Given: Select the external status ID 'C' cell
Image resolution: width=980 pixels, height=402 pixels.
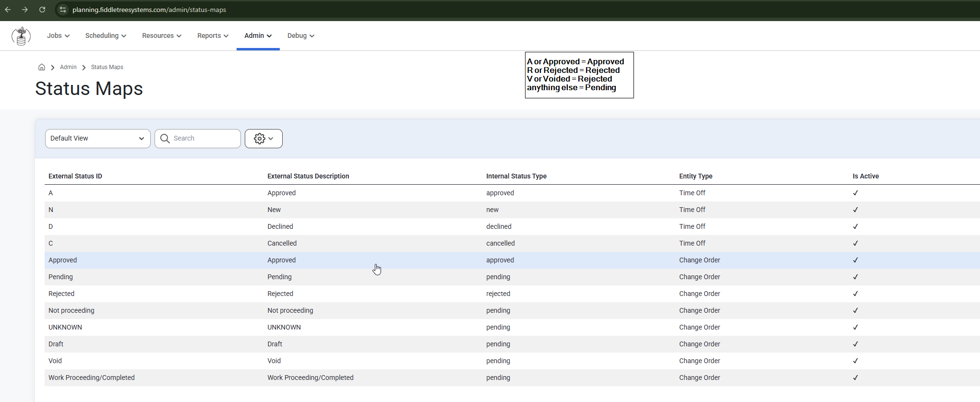Looking at the screenshot, I should pyautogui.click(x=51, y=243).
